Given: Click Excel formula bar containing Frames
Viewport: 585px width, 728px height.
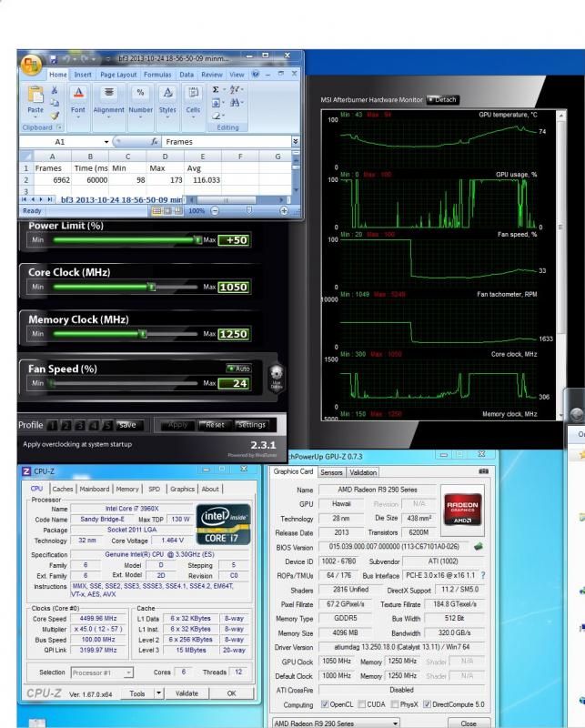Looking at the screenshot, I should point(227,142).
